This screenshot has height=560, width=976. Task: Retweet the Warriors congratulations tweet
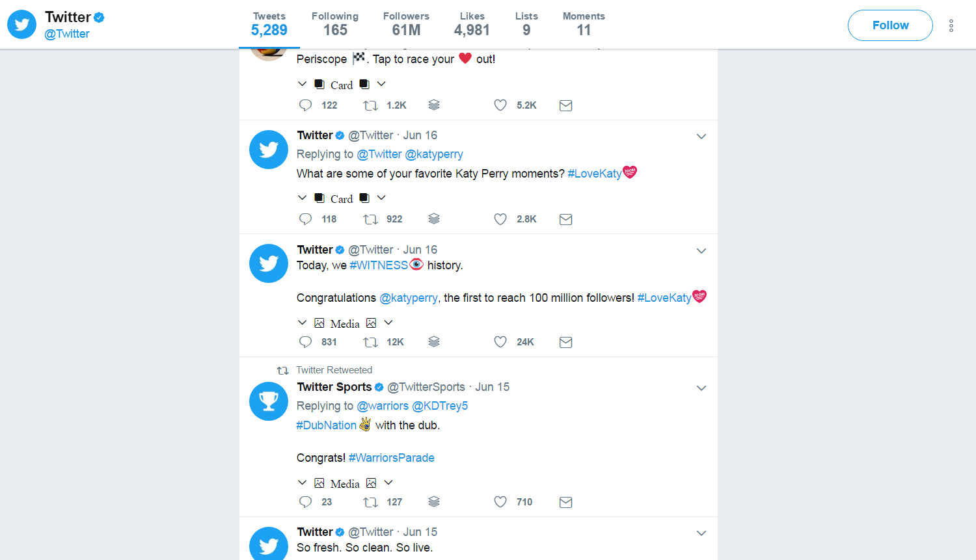click(370, 501)
